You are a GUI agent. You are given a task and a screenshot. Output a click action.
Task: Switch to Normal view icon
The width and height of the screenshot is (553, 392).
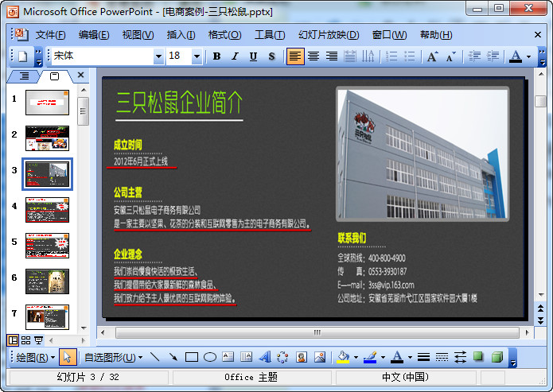[13, 340]
